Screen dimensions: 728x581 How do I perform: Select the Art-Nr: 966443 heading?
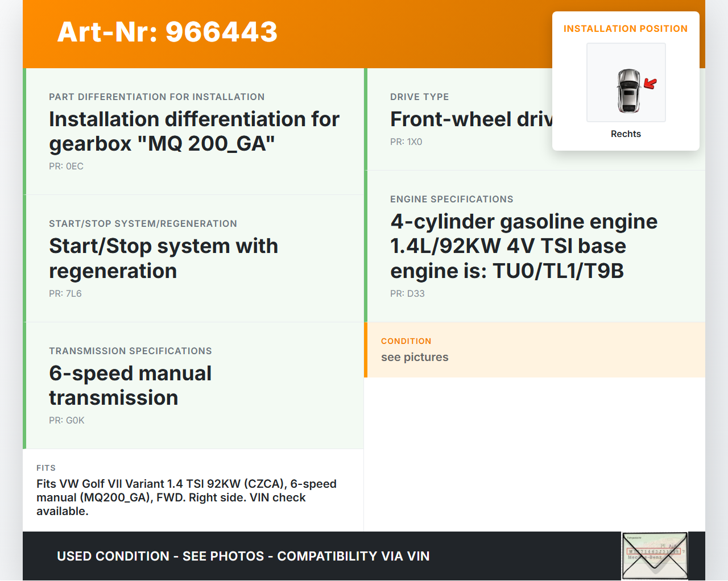167,32
